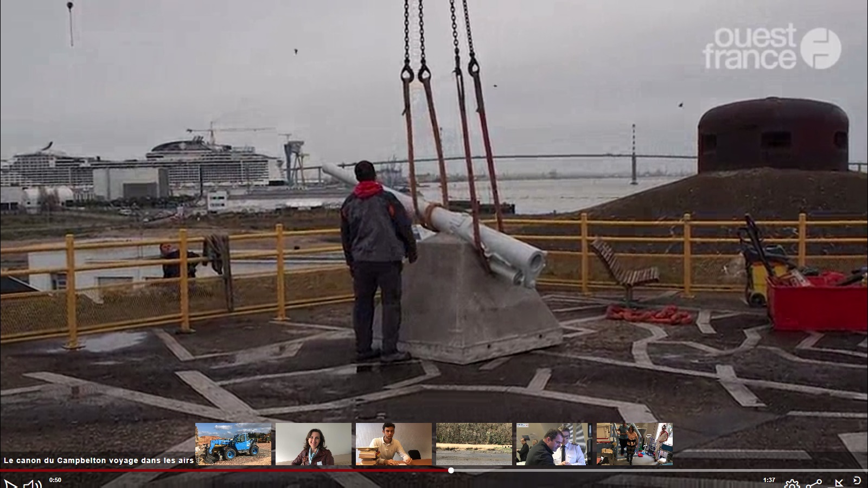Click the Ouest France logo

click(772, 47)
